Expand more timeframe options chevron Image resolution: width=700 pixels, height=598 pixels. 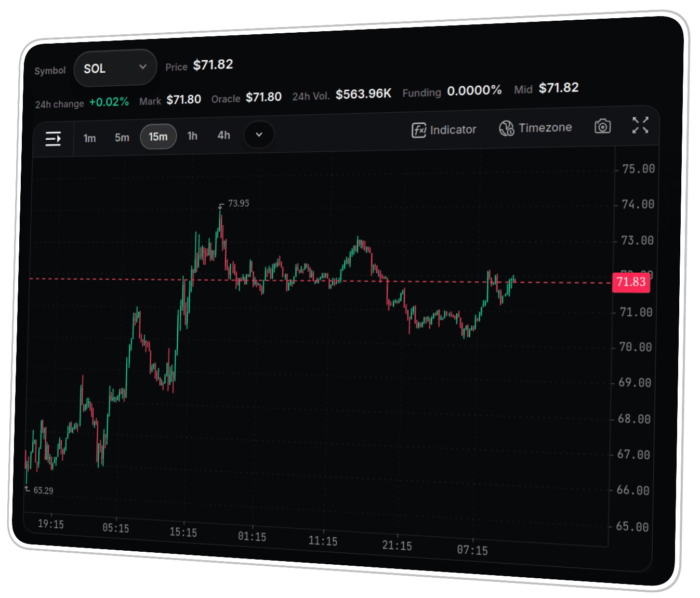(x=259, y=135)
